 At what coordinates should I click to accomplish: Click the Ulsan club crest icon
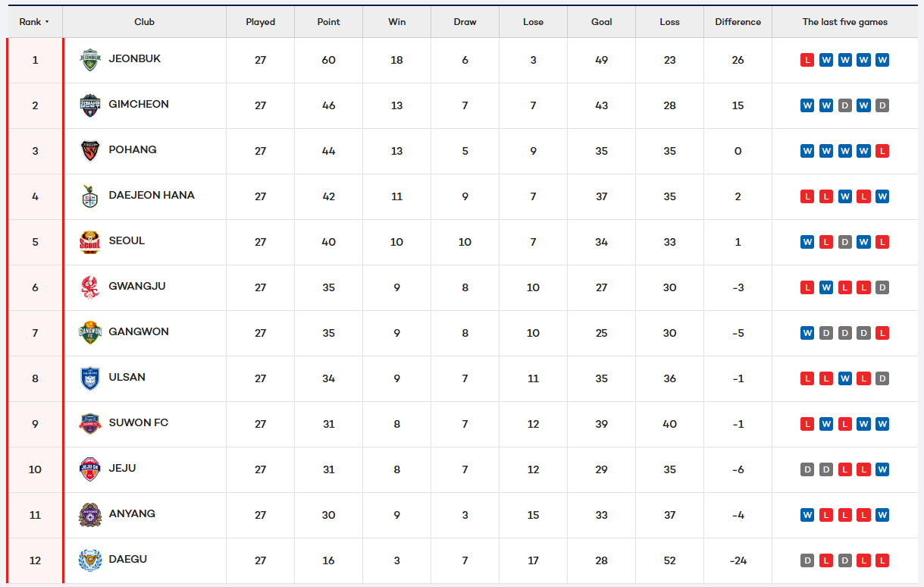click(90, 378)
